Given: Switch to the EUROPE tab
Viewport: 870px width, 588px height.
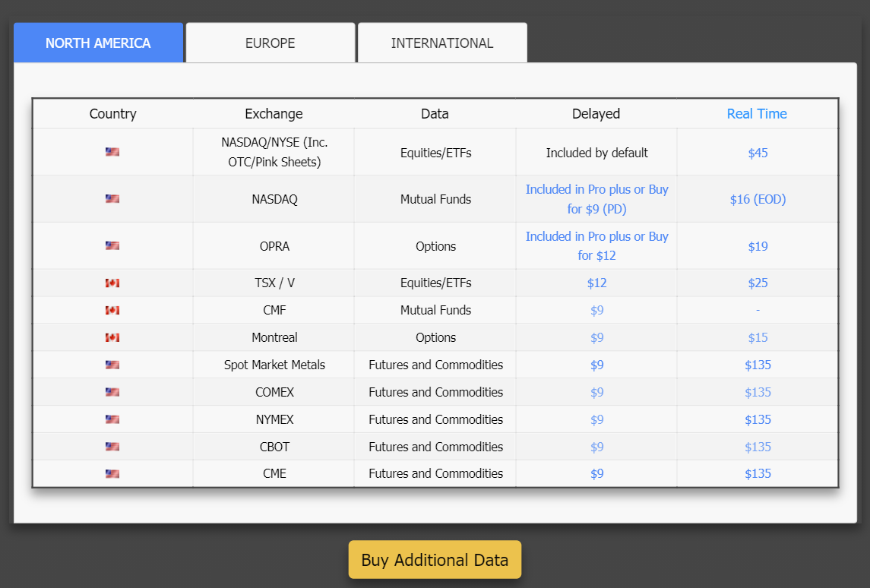Looking at the screenshot, I should coord(270,42).
